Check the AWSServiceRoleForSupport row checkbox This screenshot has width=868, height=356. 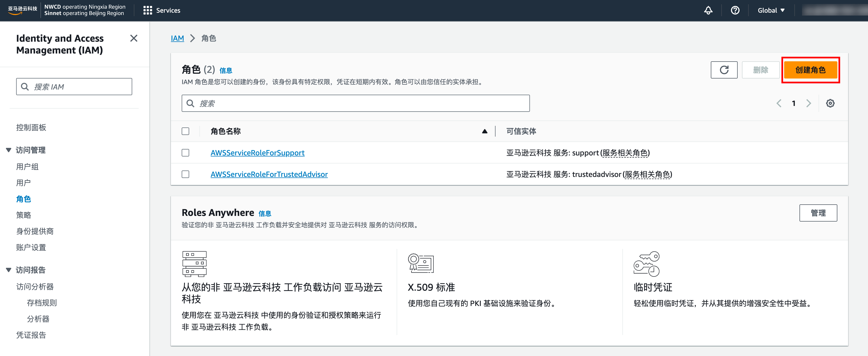[185, 153]
